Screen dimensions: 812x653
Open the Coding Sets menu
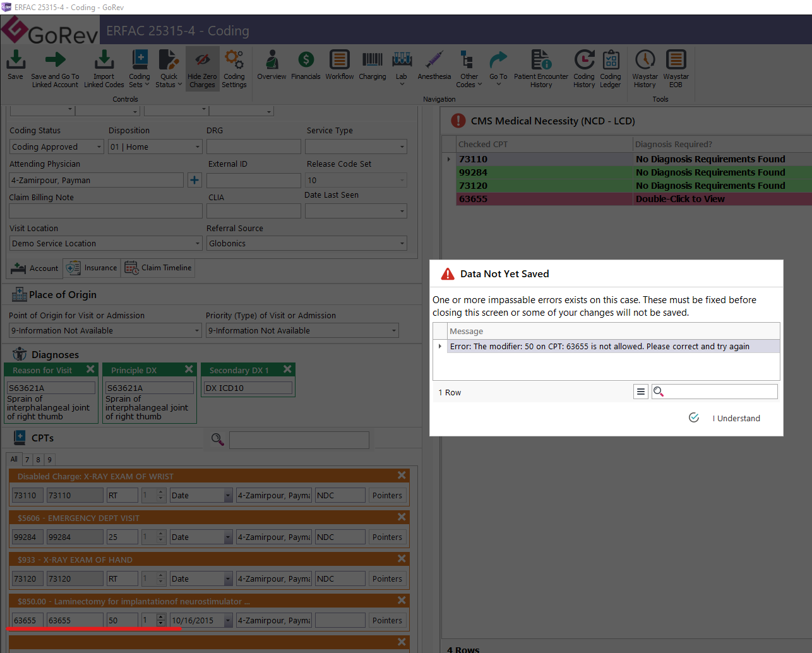140,68
